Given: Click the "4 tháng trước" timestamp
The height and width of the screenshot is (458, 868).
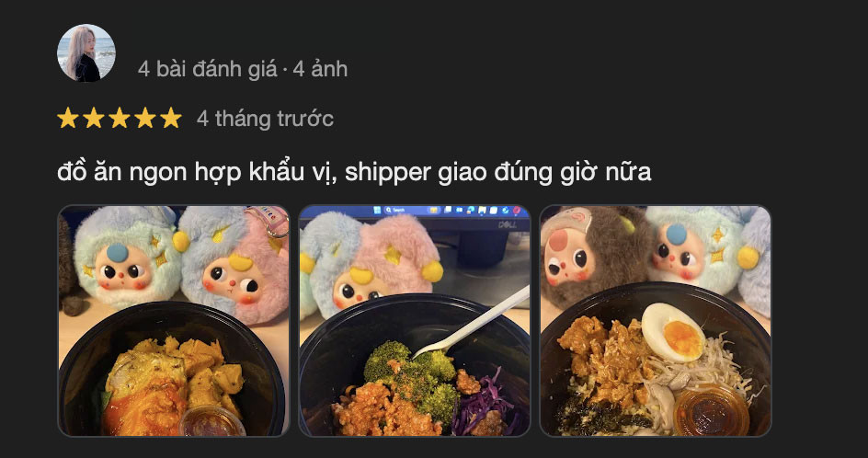Looking at the screenshot, I should tap(265, 119).
